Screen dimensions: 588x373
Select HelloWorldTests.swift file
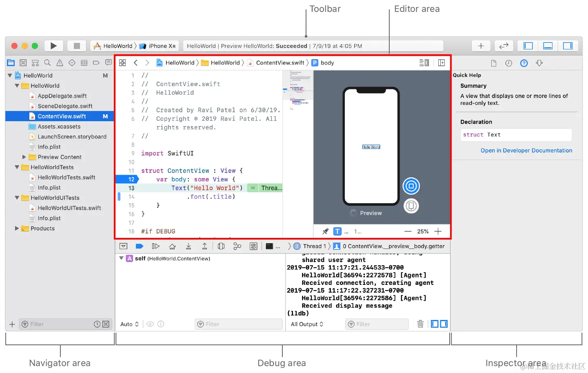[x=66, y=178]
